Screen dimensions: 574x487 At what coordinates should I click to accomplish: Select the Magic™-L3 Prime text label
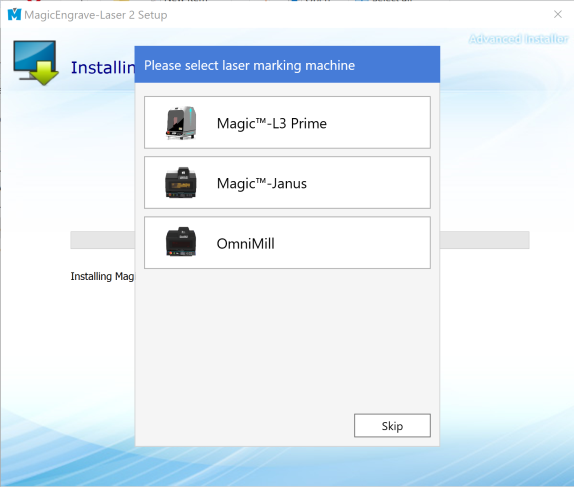[271, 123]
